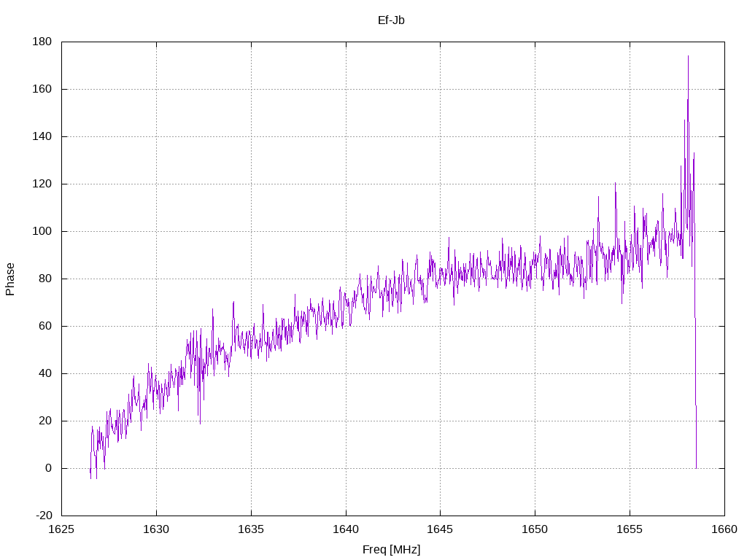Click the 0 y-axis tick label
The image size is (747, 560).
[49, 469]
